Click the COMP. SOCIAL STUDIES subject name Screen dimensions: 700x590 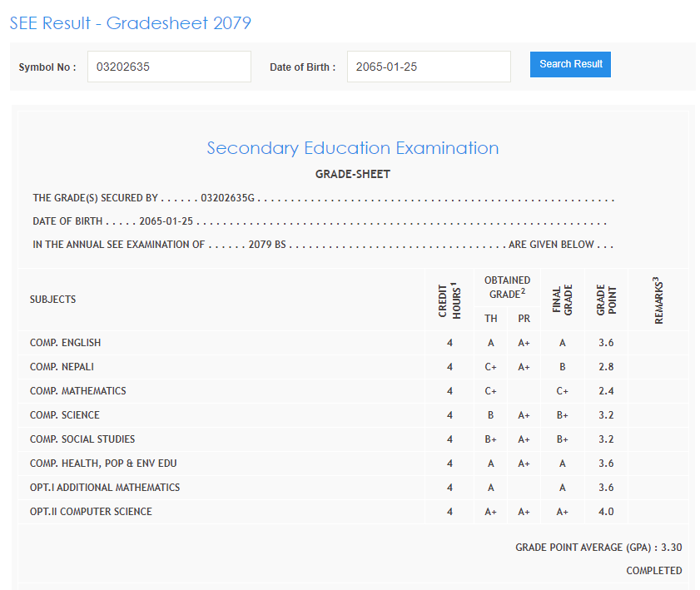82,439
